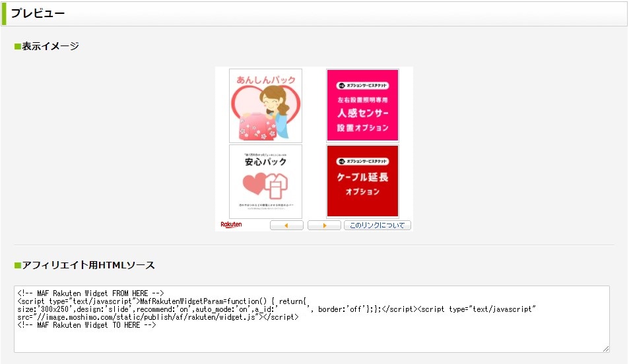Open the 安心パック product thumbnail

[x=265, y=181]
